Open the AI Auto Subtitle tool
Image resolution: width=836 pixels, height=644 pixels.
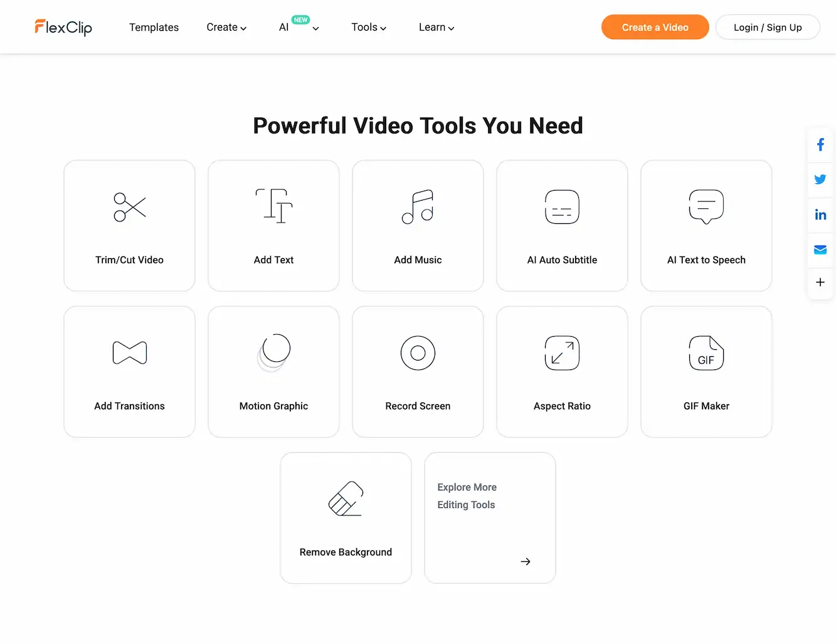pyautogui.click(x=562, y=226)
